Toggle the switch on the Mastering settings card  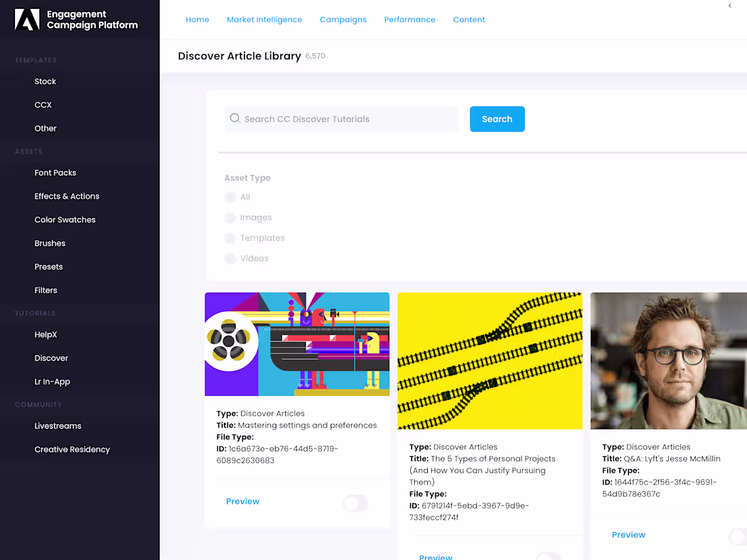tap(354, 503)
